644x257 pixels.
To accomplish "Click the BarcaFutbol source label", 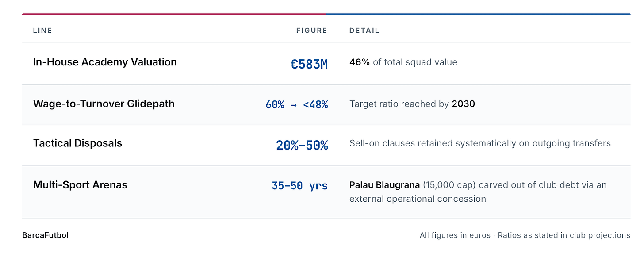I will coord(46,235).
